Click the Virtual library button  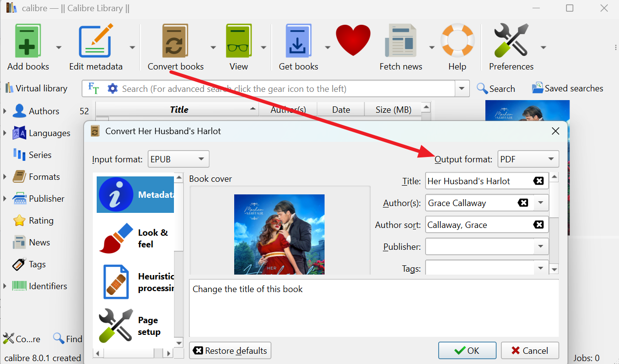tap(36, 88)
